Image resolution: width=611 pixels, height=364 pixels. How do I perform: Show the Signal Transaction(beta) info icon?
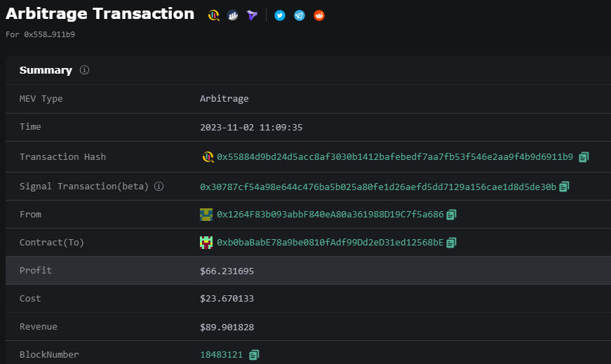(159, 187)
